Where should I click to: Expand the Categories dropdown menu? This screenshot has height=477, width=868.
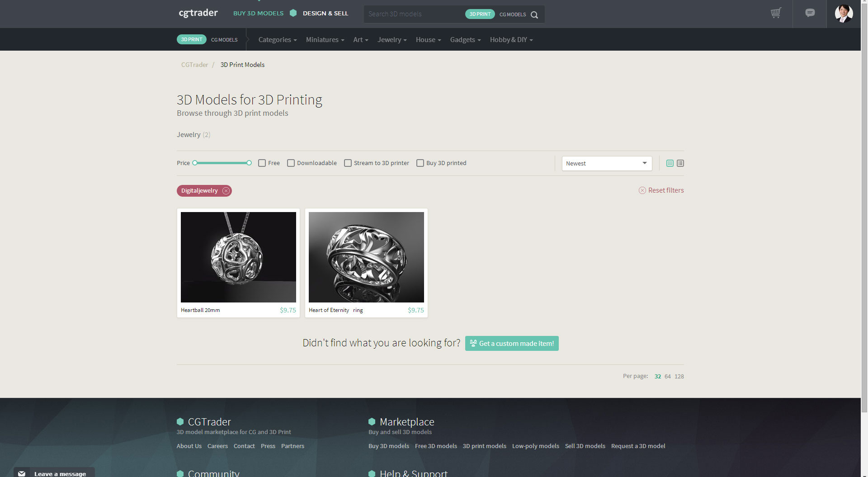[x=278, y=40]
